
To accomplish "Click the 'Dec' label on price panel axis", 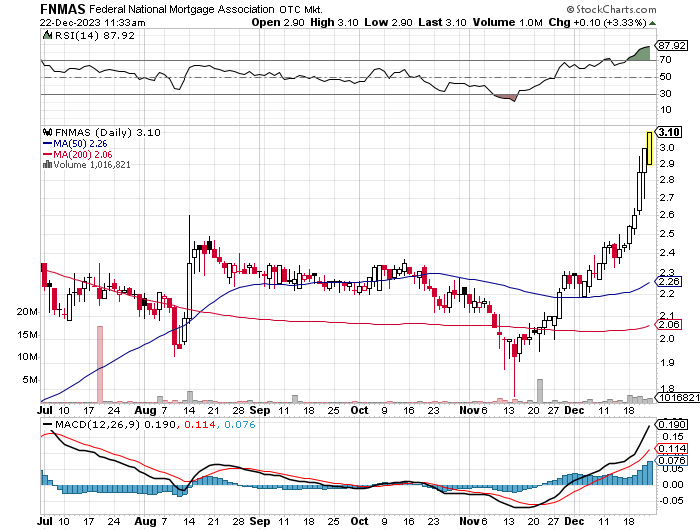I will coord(574,410).
